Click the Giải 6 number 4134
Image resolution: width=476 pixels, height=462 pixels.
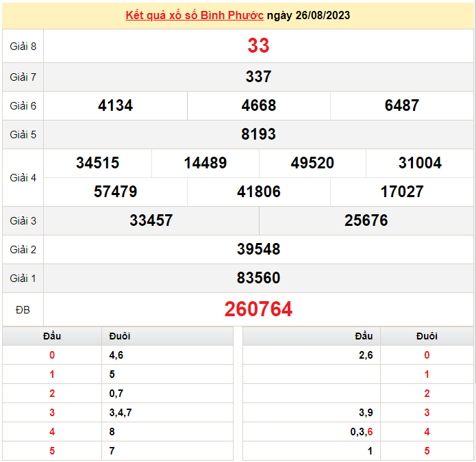pyautogui.click(x=115, y=105)
